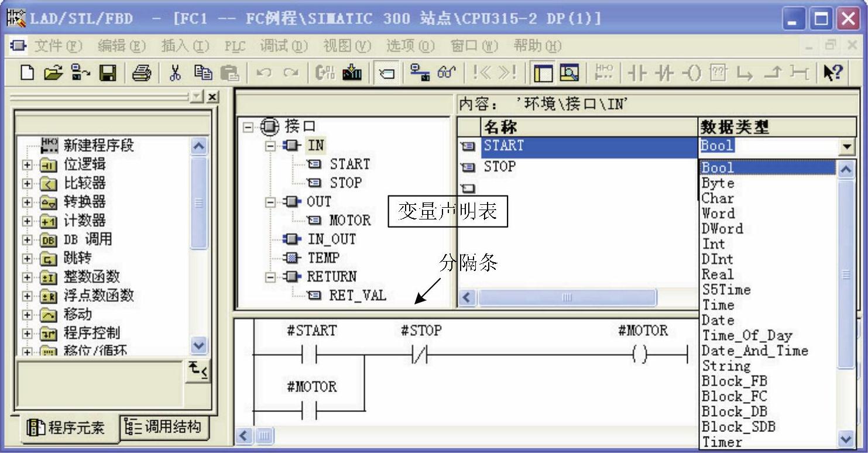Image resolution: width=868 pixels, height=453 pixels.
Task: Open the 选项 menu
Action: [x=410, y=45]
